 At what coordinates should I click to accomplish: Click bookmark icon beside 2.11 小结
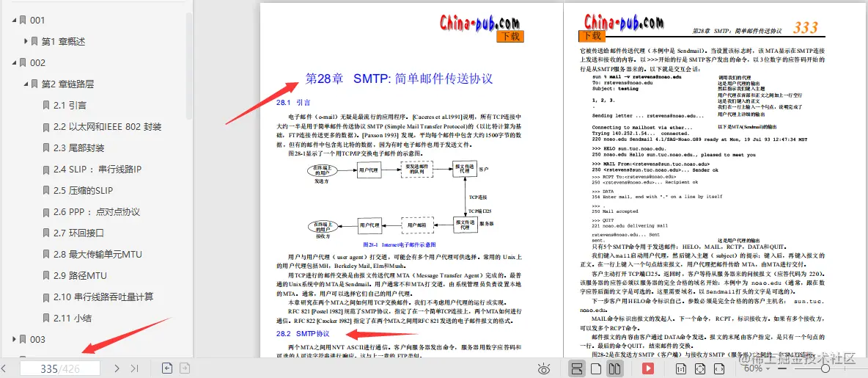point(46,318)
